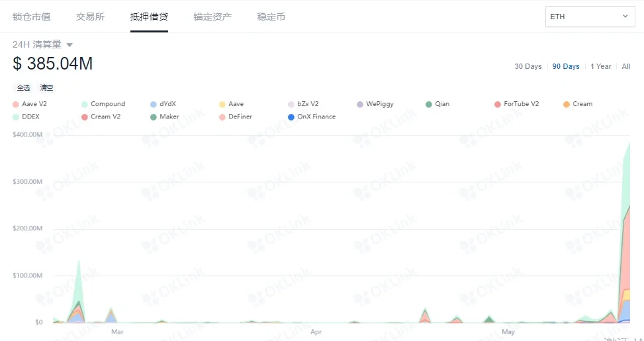The image size is (644, 341).
Task: Toggle the OnX Finance legend dot
Action: tap(291, 117)
